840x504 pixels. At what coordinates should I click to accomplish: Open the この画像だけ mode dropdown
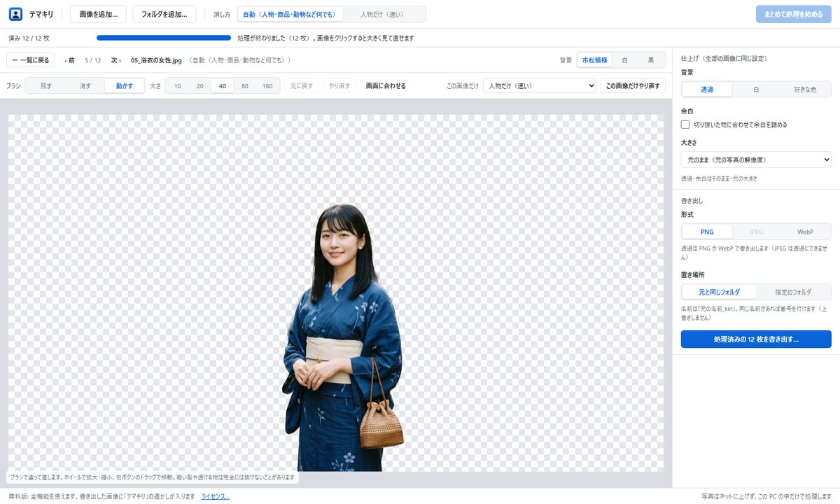coord(539,86)
